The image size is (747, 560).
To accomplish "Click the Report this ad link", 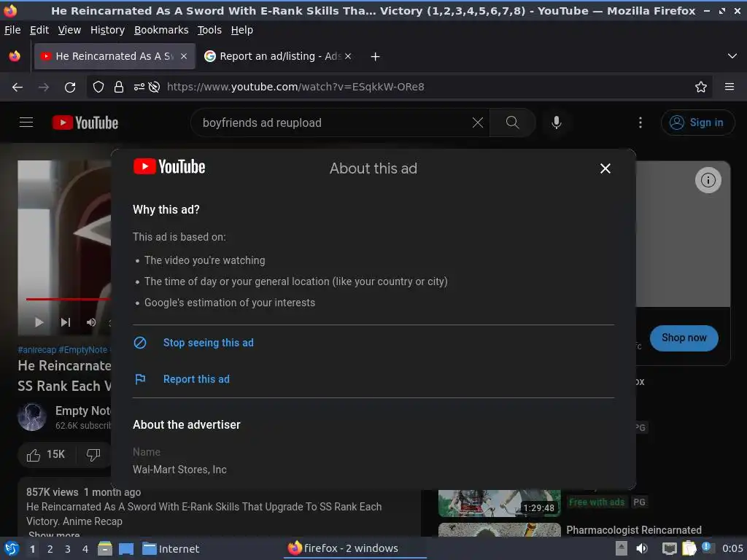I will [x=196, y=379].
